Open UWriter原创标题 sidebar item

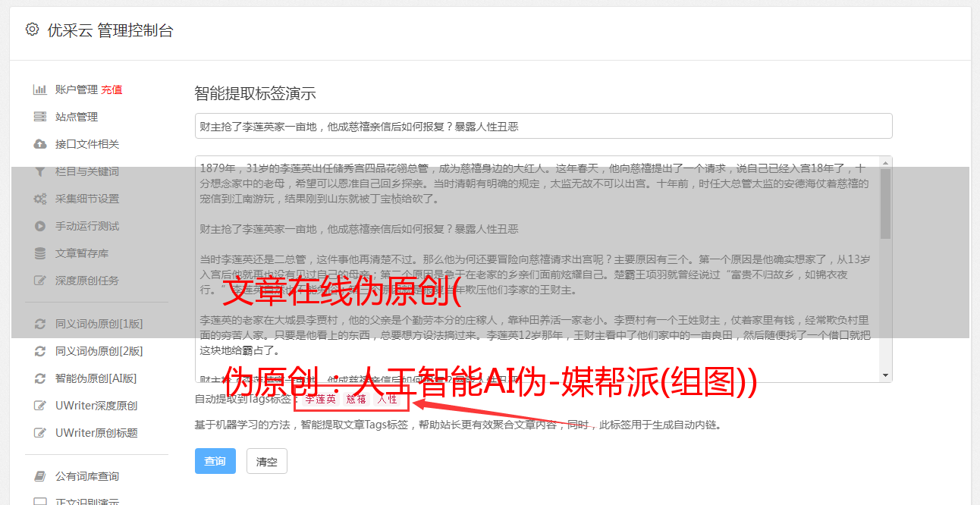point(96,433)
